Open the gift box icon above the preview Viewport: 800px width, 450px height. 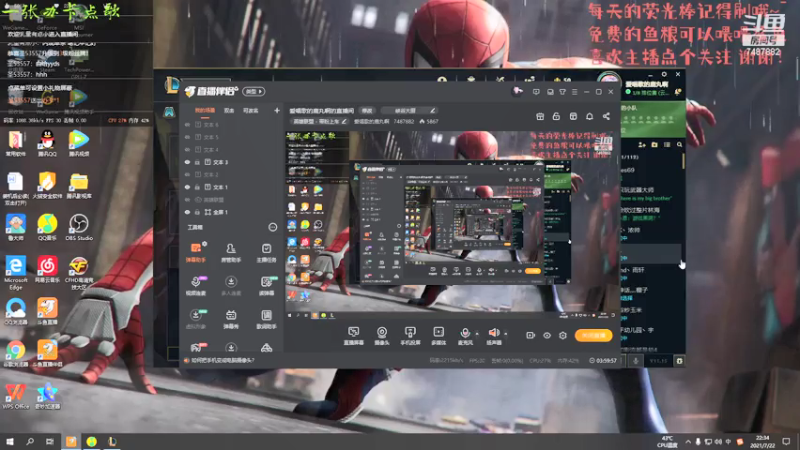pyautogui.click(x=540, y=116)
